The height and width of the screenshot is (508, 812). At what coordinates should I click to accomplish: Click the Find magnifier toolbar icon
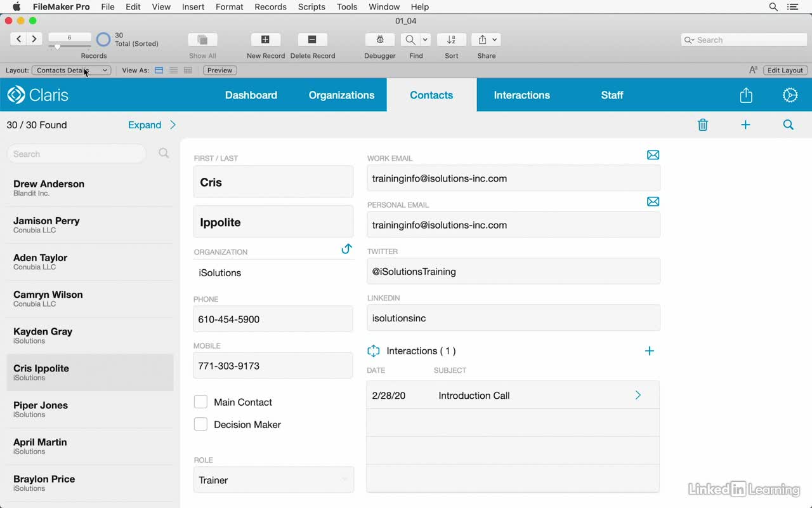(410, 39)
